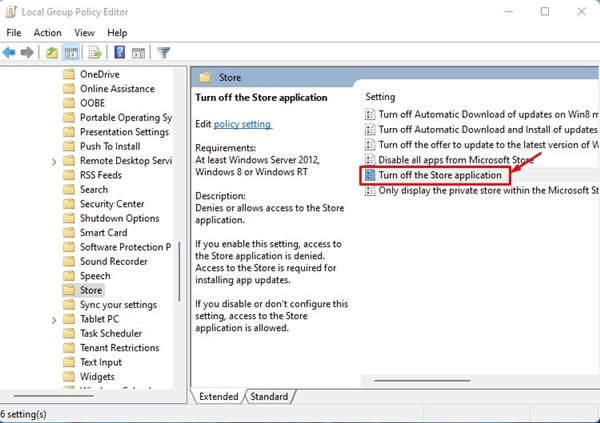Click the Export List toolbar icon

click(x=95, y=52)
